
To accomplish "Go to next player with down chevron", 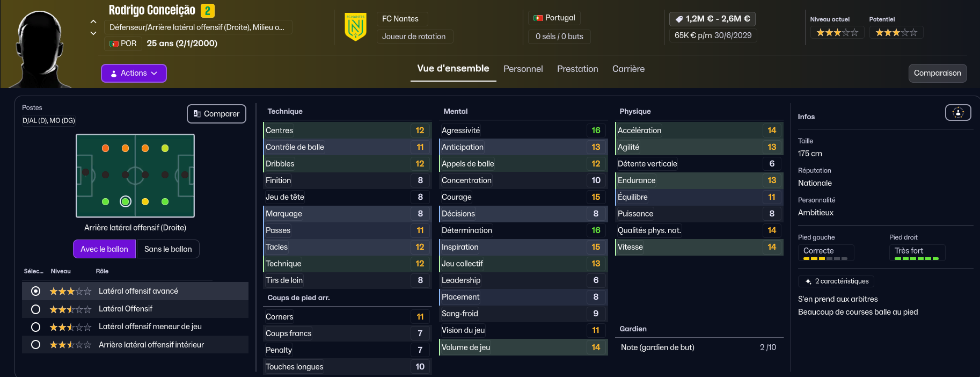I will [93, 33].
